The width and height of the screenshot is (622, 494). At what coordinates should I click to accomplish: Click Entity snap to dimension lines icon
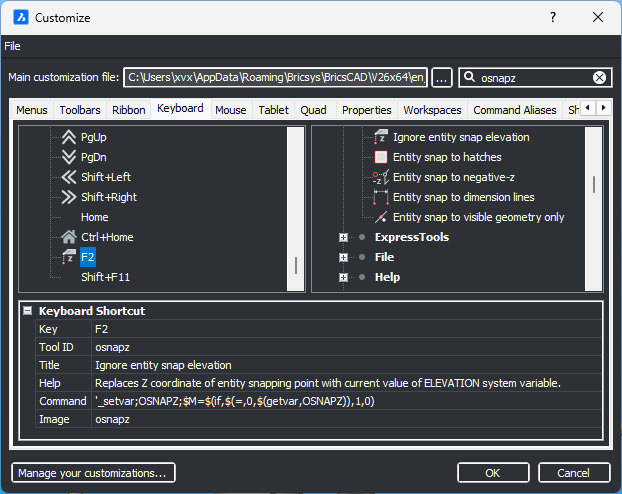pos(380,197)
